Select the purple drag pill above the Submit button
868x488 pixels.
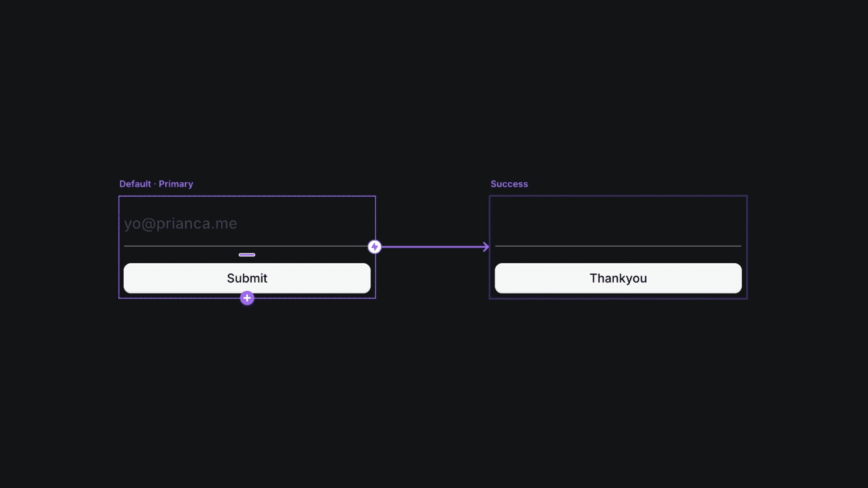(247, 255)
